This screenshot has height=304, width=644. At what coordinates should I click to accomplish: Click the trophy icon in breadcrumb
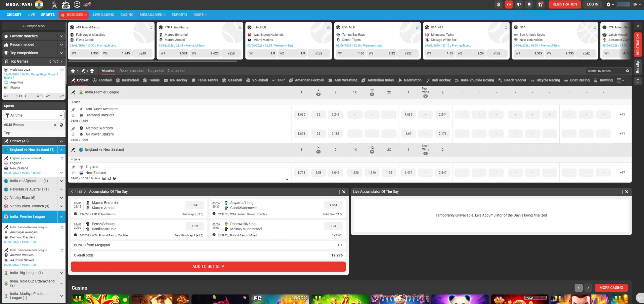coord(92,71)
